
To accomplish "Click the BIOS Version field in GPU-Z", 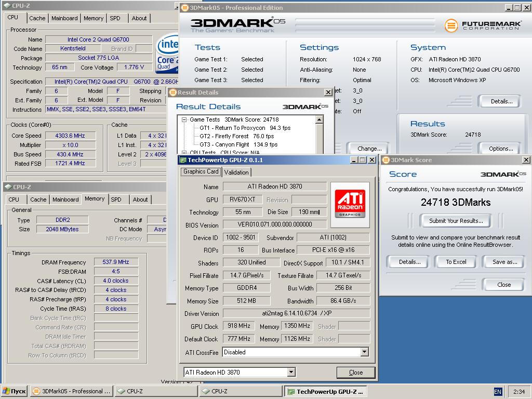I will point(275,224).
